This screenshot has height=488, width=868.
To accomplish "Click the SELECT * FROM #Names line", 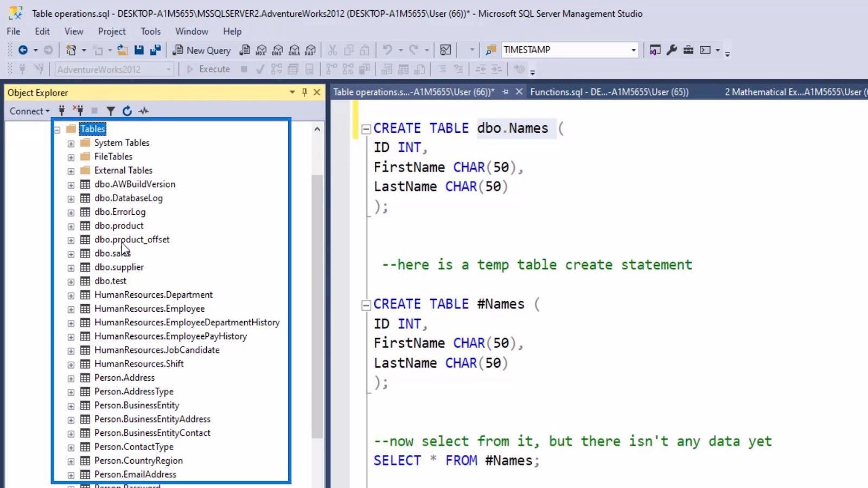I will 456,460.
